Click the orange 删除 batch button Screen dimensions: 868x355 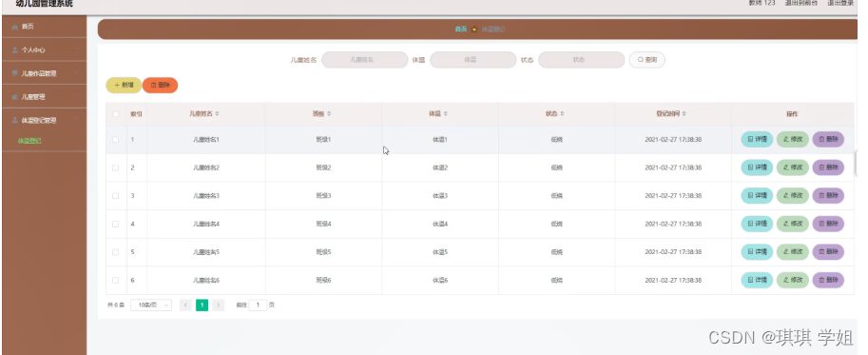point(160,86)
